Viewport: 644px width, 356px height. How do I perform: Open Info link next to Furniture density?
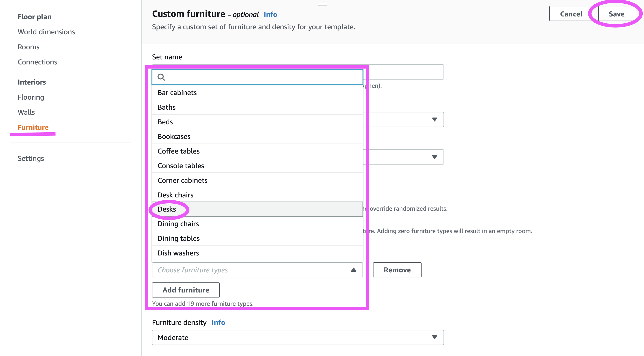[x=218, y=323]
